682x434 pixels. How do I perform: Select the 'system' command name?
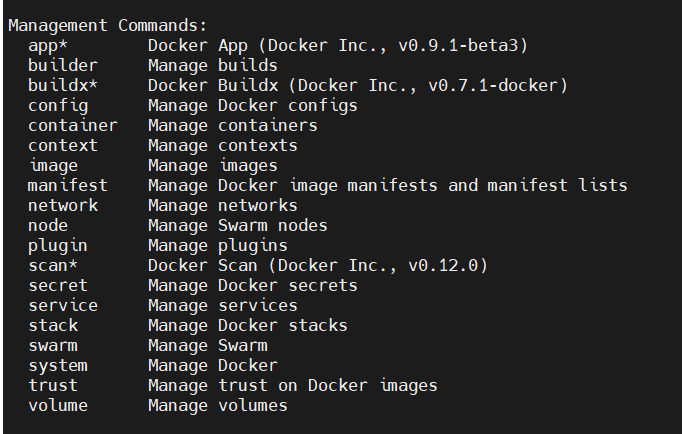(x=58, y=366)
